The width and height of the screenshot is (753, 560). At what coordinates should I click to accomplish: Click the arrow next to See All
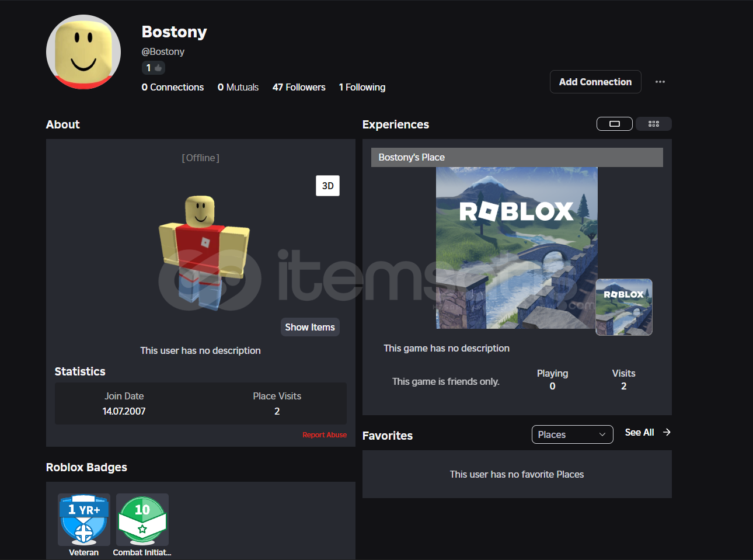pos(667,432)
